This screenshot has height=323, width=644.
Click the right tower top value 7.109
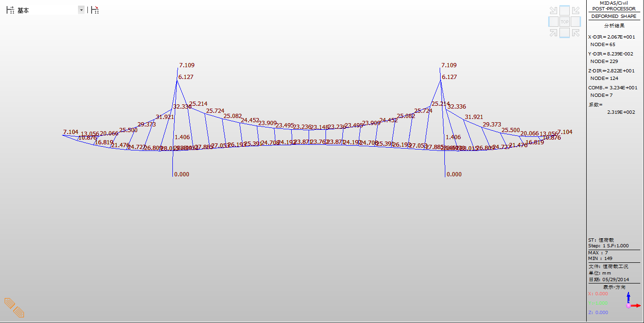click(449, 65)
